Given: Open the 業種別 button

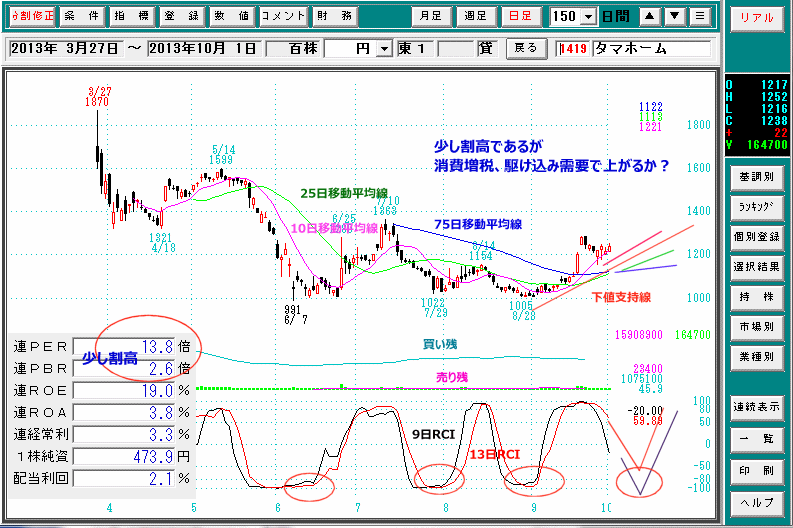Looking at the screenshot, I should (x=757, y=357).
